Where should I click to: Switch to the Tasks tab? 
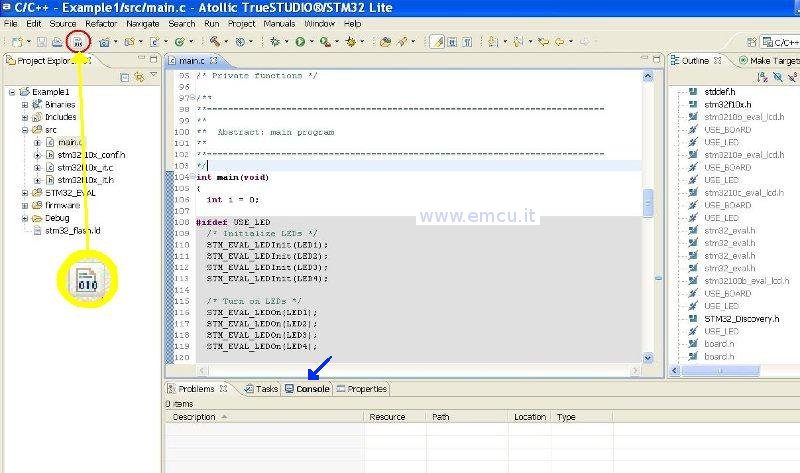(x=261, y=389)
